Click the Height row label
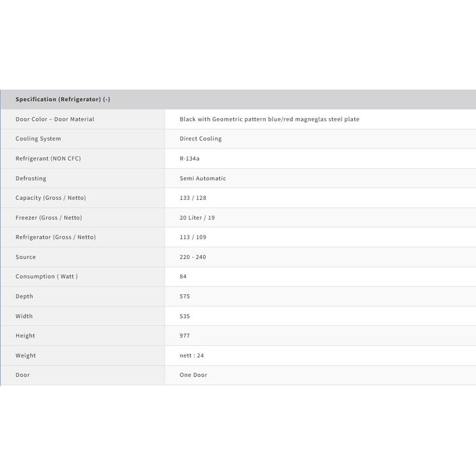 [x=26, y=336]
